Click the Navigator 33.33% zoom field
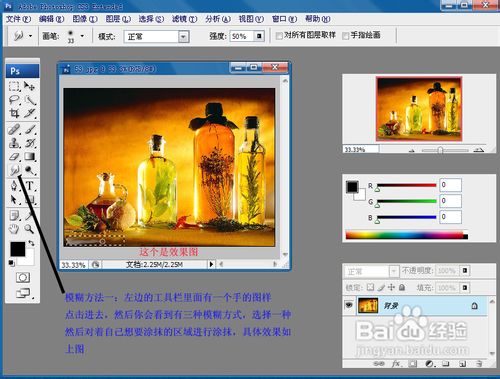 coord(361,150)
